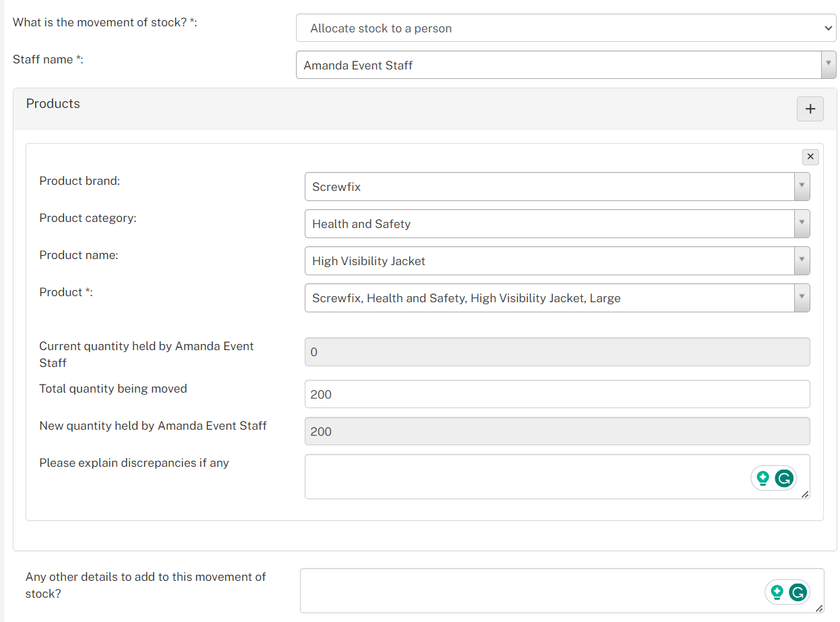
Task: Click 'Any other details to add' label
Action: [146, 585]
